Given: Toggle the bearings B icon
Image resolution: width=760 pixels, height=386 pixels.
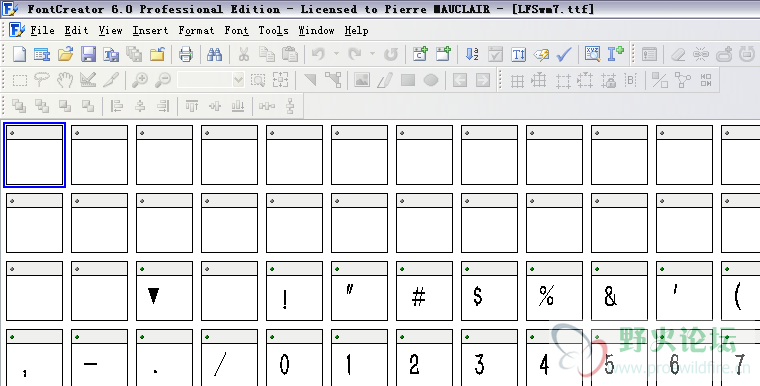Looking at the screenshot, I should point(631,80).
